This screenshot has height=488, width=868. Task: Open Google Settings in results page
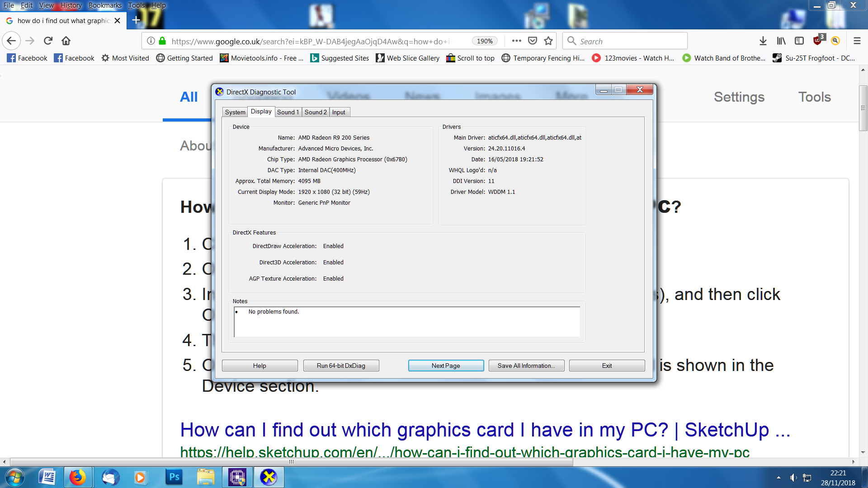pyautogui.click(x=739, y=97)
